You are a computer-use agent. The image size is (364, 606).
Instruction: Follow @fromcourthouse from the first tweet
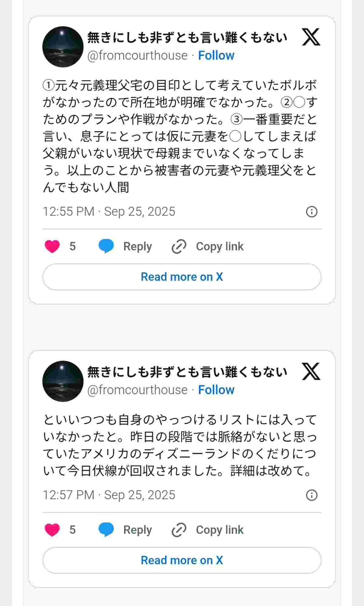tap(216, 56)
